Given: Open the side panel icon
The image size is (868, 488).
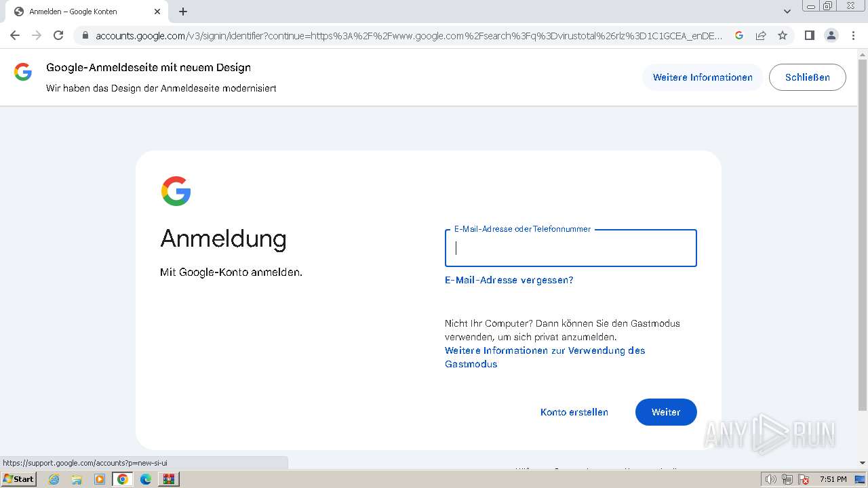Looking at the screenshot, I should [809, 35].
